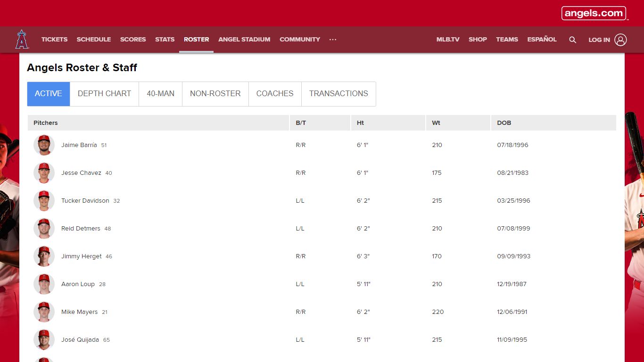Select the birthdate 07/18/1996

point(512,145)
